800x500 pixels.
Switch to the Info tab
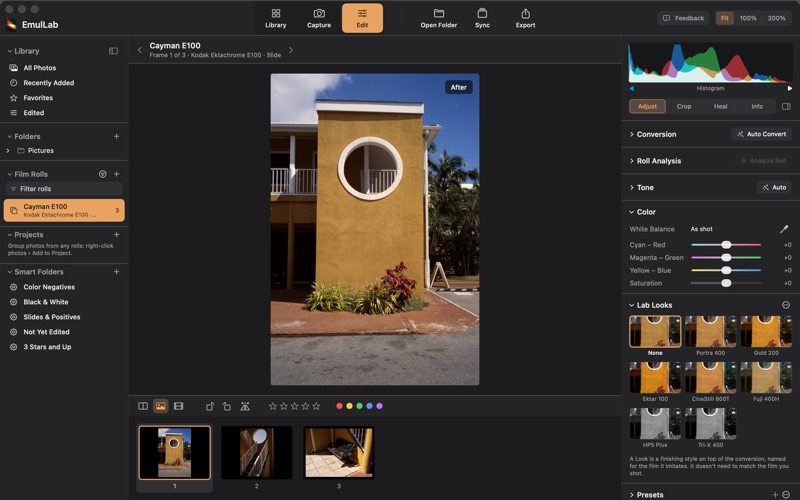[x=757, y=106]
